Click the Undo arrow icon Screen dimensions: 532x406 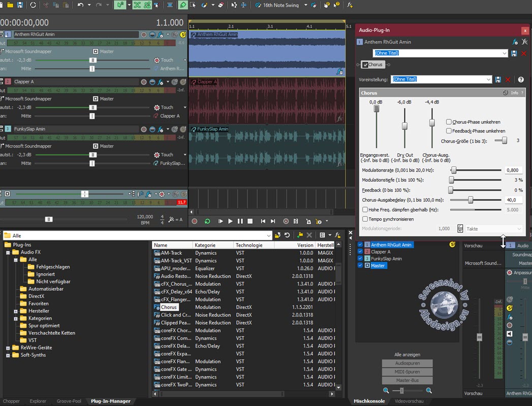(80, 5)
